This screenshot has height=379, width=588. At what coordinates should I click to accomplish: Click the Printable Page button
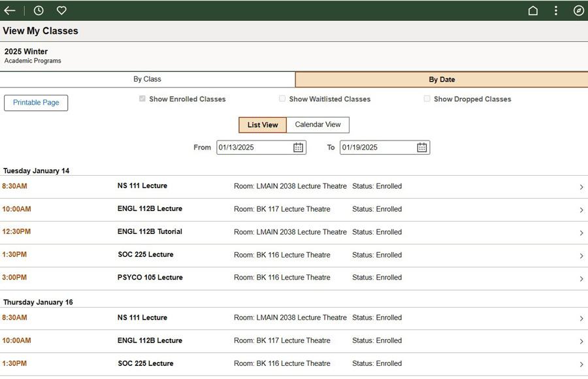coord(36,103)
